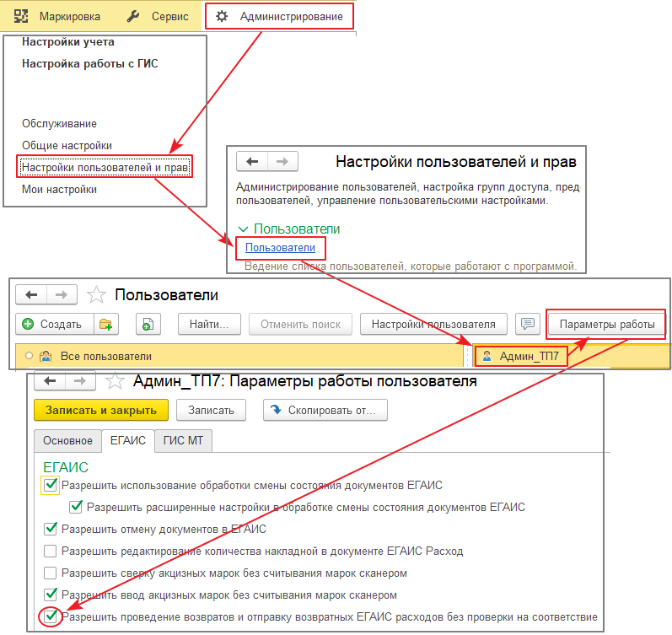Go back in Параметры работы пользователя window
Screen dimensions: 672x635
point(50,380)
